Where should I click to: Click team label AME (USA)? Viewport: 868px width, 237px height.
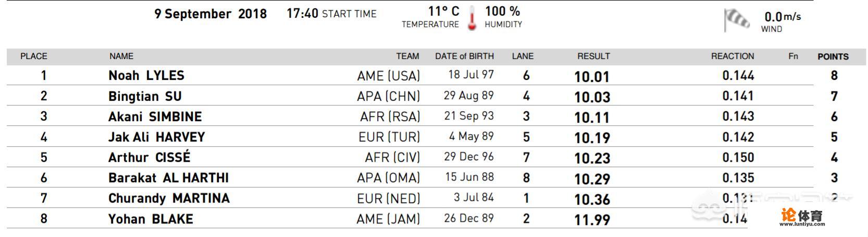(x=388, y=76)
